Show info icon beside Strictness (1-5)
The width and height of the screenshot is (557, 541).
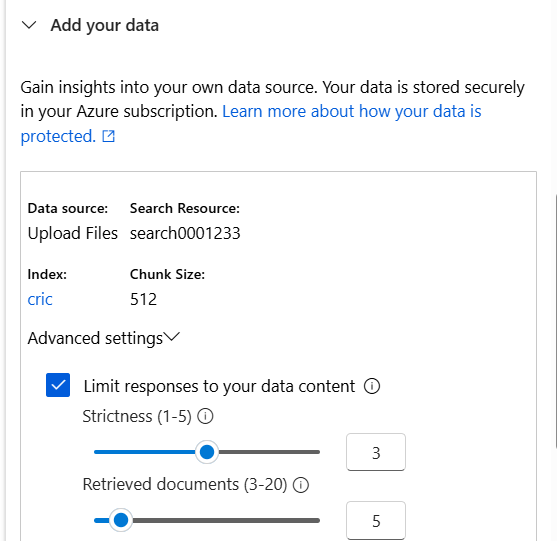(x=205, y=416)
